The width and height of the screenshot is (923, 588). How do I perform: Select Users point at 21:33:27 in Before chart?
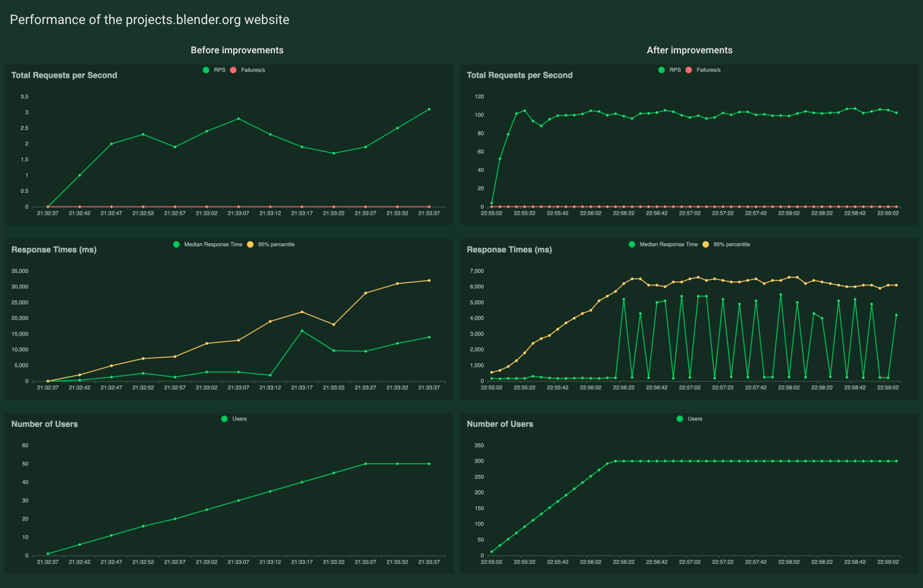(x=365, y=464)
